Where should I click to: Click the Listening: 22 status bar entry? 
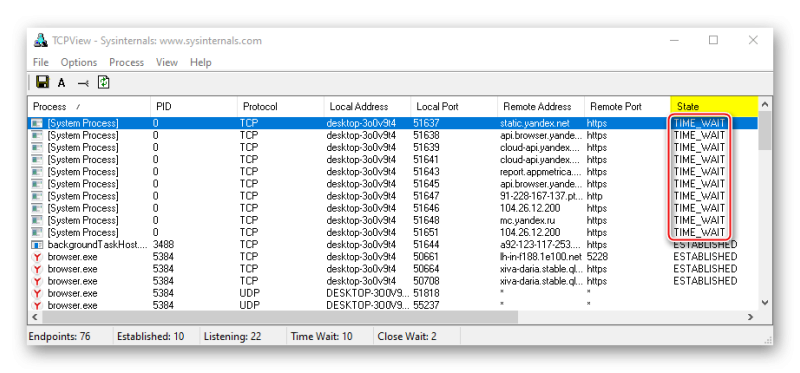tap(232, 337)
